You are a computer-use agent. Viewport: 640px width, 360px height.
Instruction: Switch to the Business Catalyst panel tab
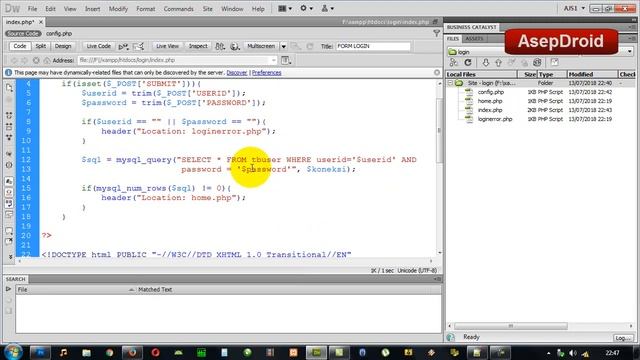(471, 27)
